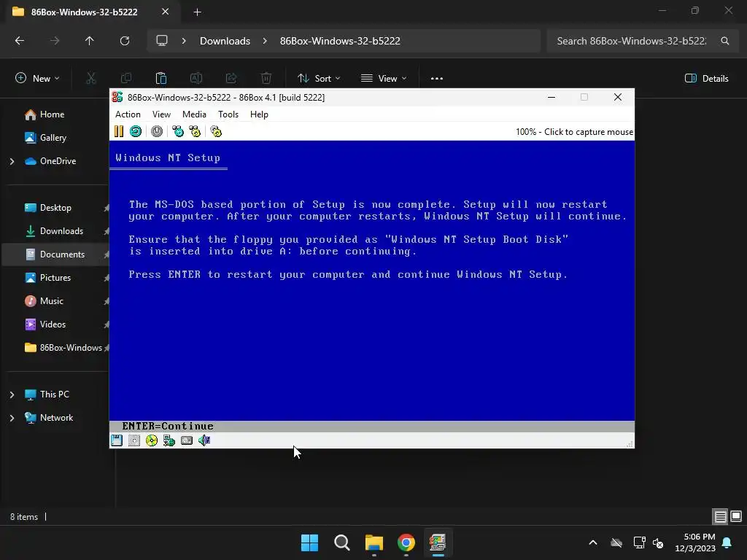Screen dimensions: 747x560
Task: Click the 86Box taskbar icon
Action: (438, 542)
